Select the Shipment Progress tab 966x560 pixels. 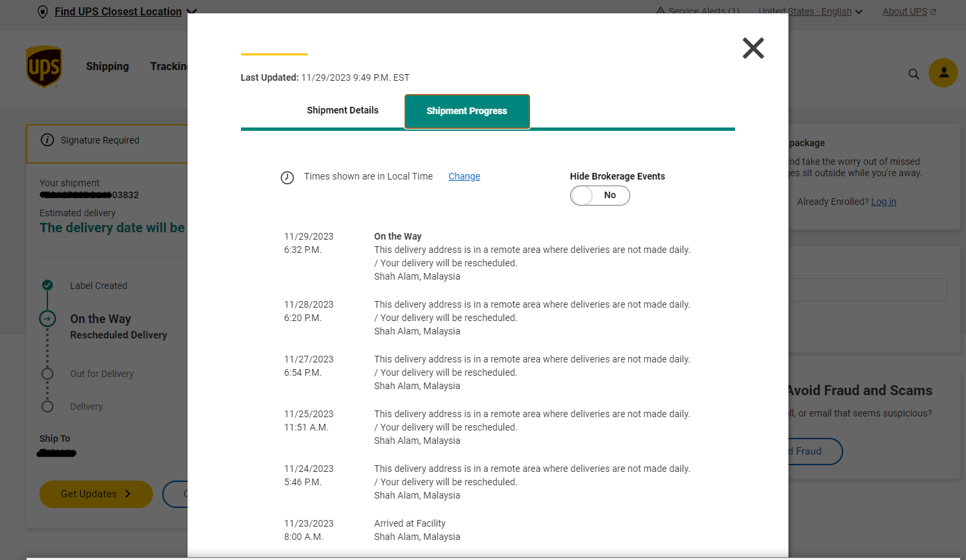click(x=467, y=111)
